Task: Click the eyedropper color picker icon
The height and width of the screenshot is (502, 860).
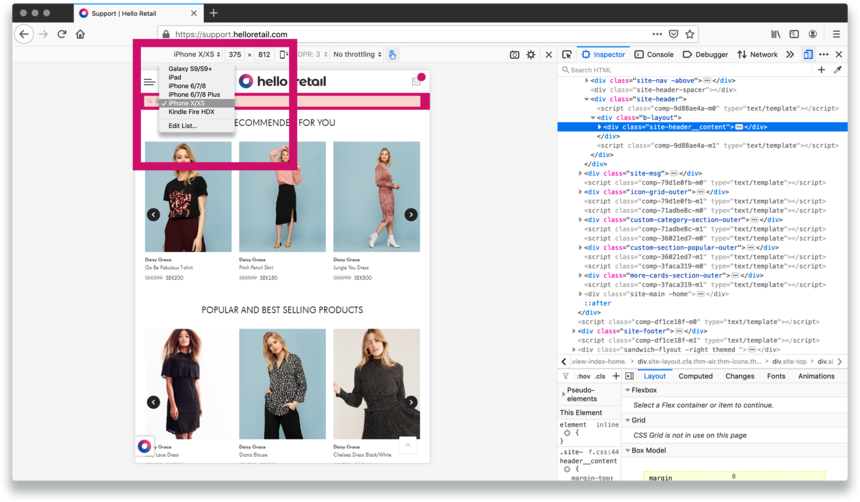Action: [x=838, y=70]
